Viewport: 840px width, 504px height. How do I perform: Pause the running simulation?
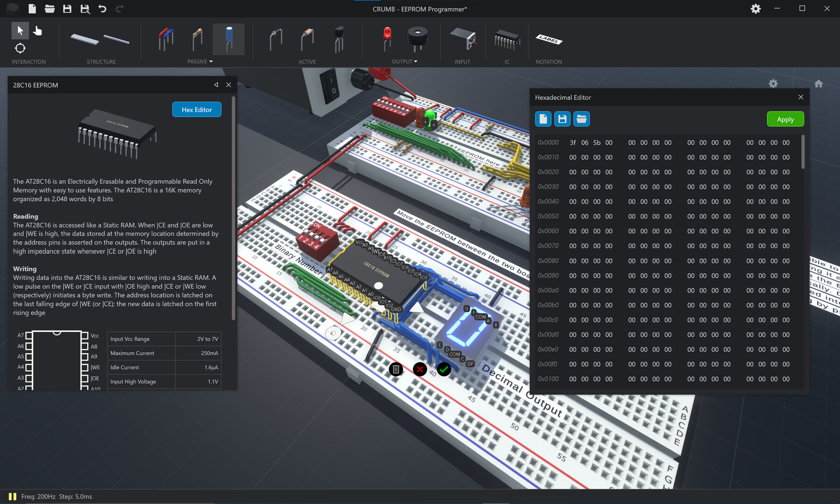13,497
